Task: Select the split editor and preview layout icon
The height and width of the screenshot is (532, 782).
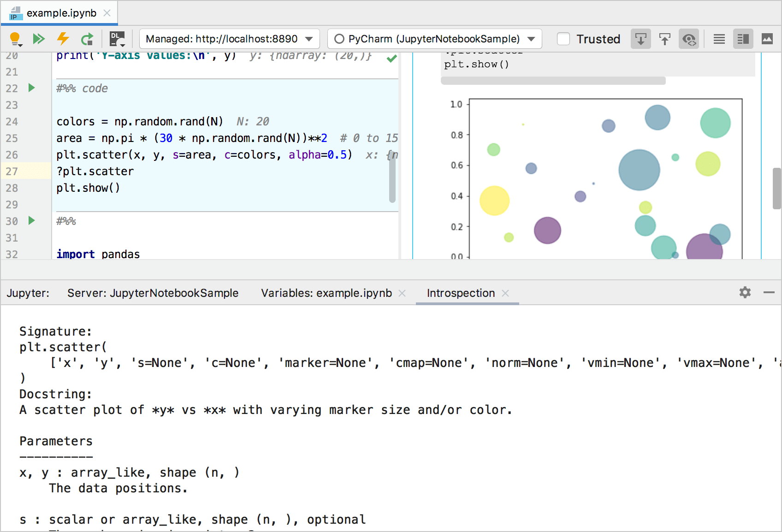Action: (x=743, y=39)
